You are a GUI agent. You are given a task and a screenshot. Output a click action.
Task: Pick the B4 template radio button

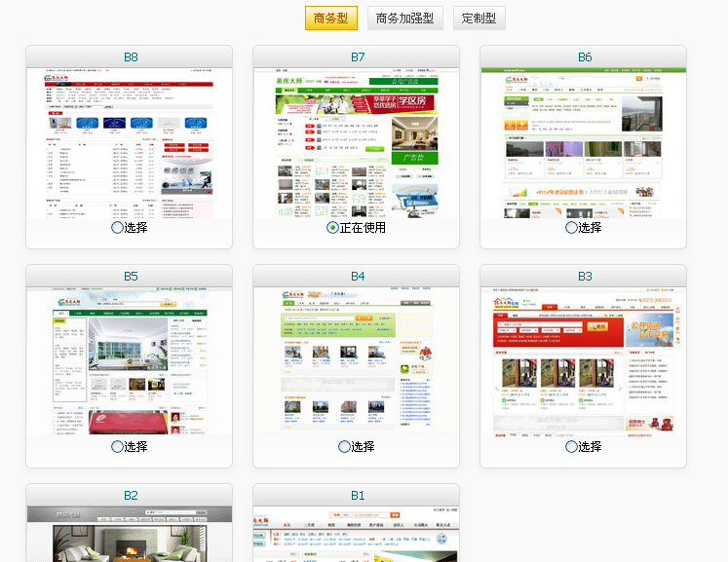tap(344, 446)
